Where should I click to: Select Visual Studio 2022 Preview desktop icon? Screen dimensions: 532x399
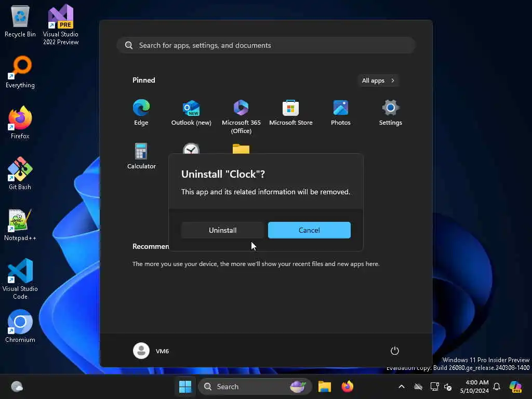61,25
